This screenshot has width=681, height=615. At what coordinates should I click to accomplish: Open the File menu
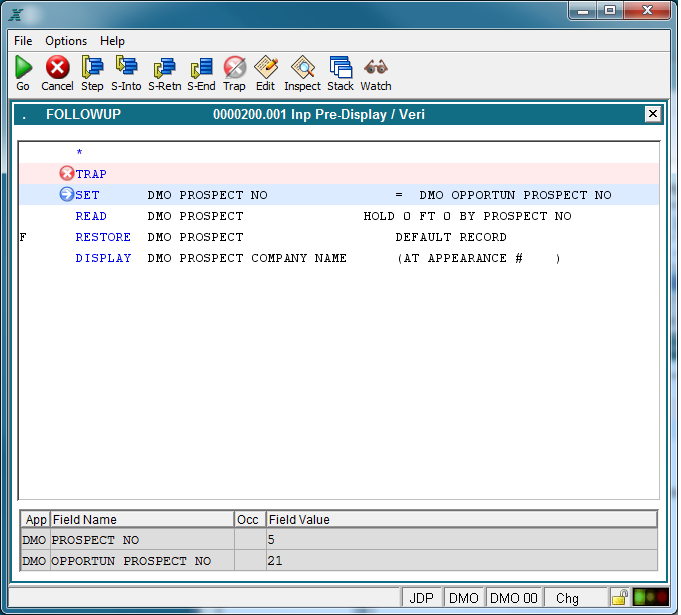point(23,41)
